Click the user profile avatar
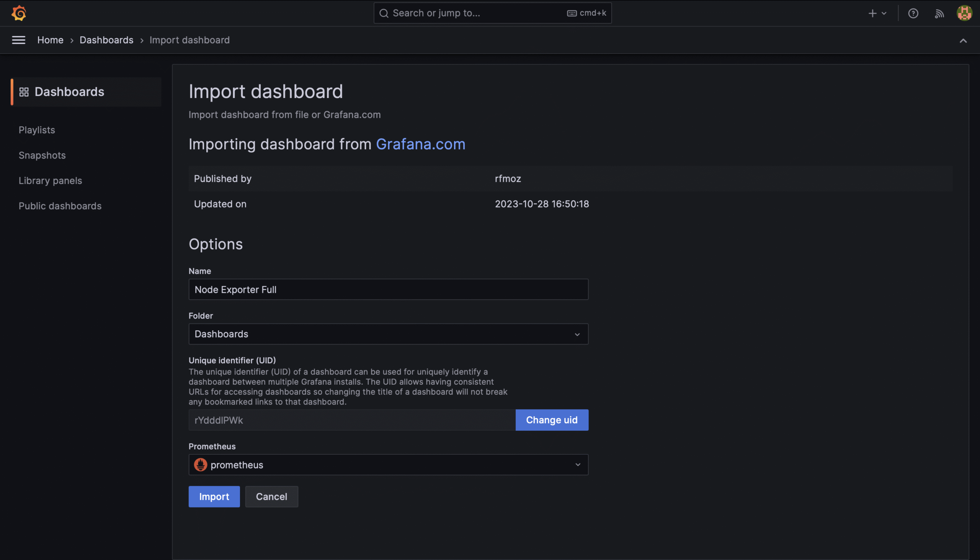The width and height of the screenshot is (980, 560). click(x=964, y=13)
